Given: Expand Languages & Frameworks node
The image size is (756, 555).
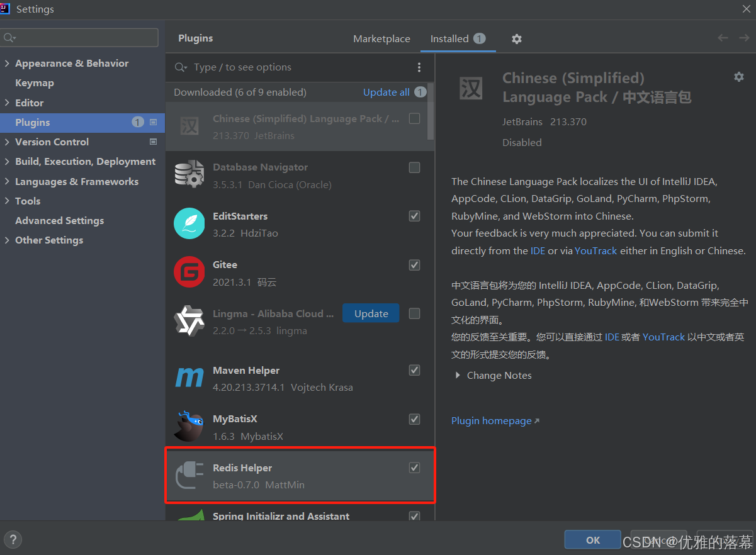Looking at the screenshot, I should [x=7, y=182].
